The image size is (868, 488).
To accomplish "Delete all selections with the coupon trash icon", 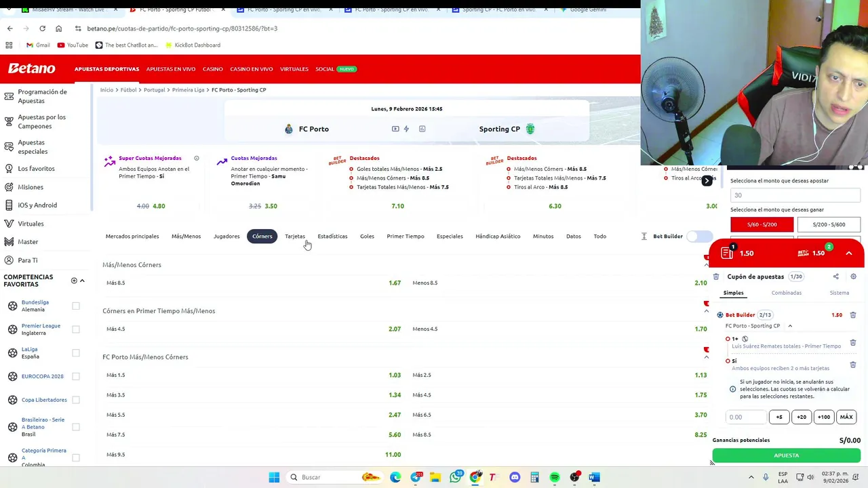I will (716, 277).
